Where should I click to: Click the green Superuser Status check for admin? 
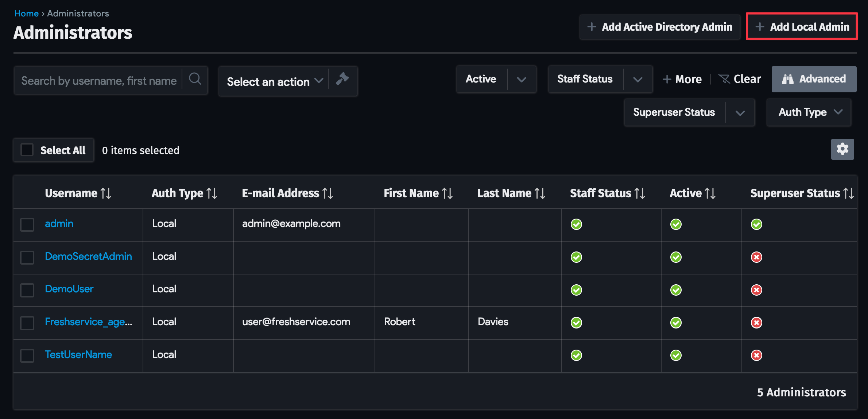[757, 224]
